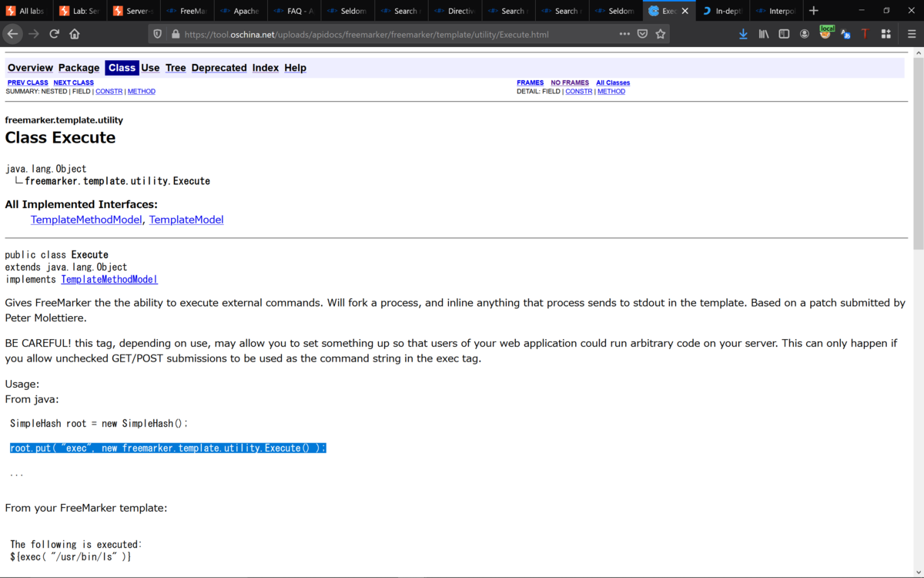
Task: Switch to the Directiv tab
Action: pyautogui.click(x=454, y=11)
